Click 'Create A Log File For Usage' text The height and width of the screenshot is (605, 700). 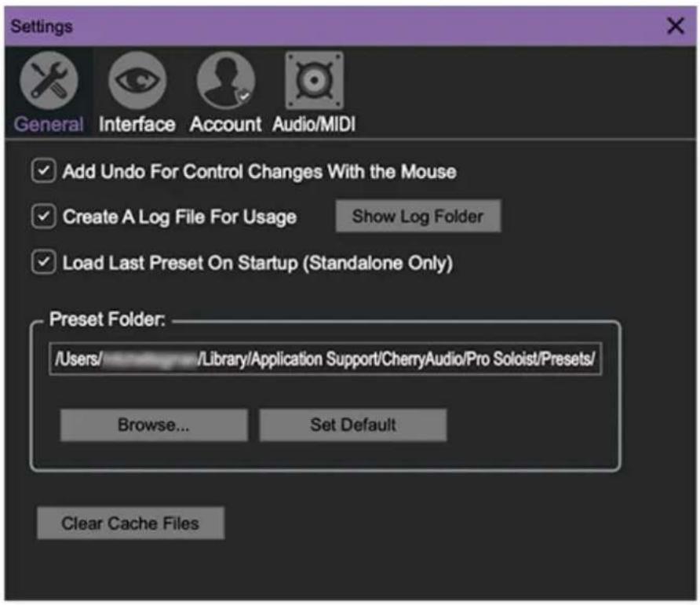(180, 217)
